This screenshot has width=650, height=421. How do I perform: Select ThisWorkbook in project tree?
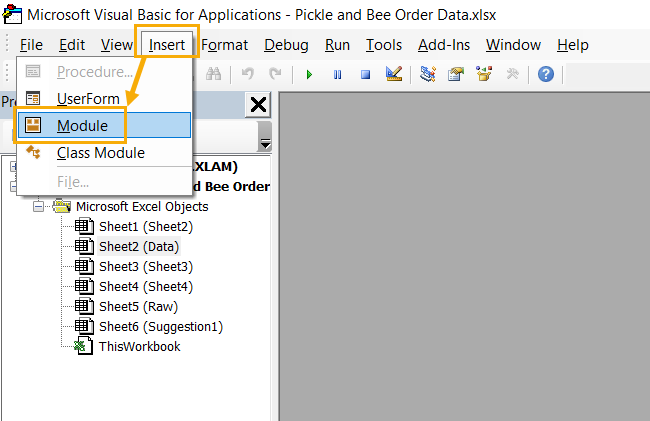140,346
